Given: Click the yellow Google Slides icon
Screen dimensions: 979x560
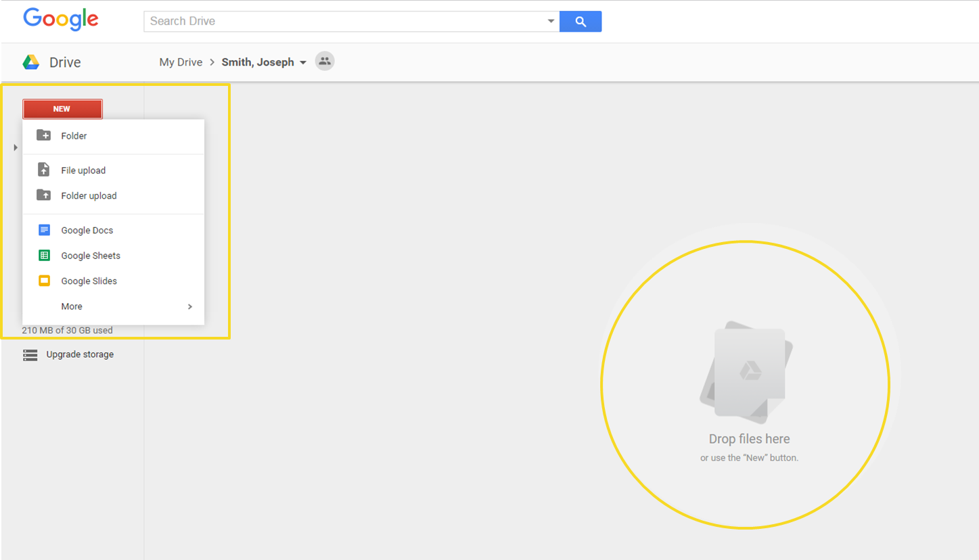Looking at the screenshot, I should (x=44, y=281).
